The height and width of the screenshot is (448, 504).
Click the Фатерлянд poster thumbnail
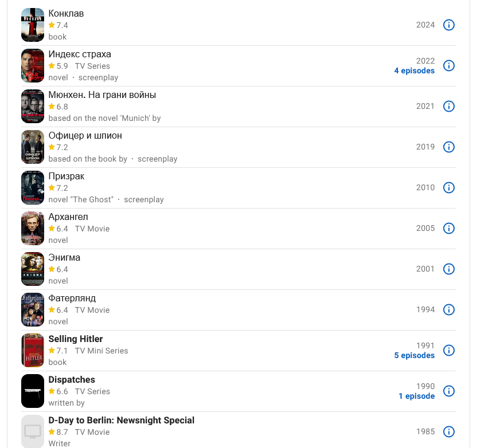click(33, 309)
